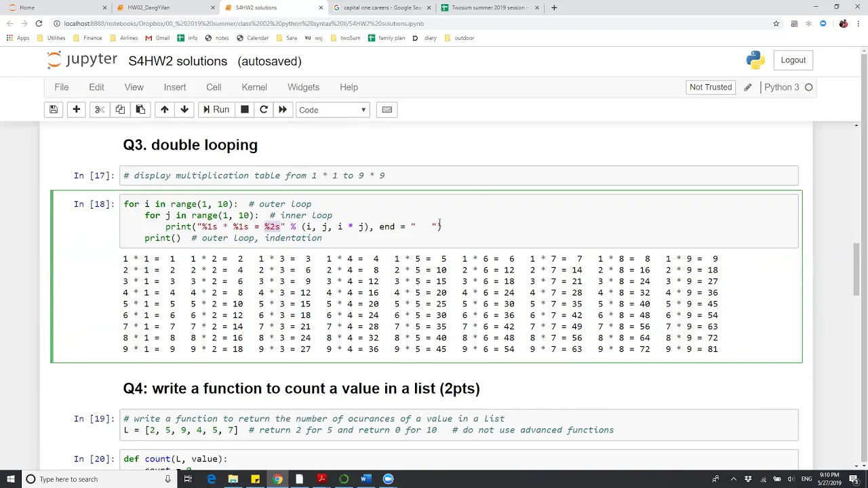Interrupt the kernel with stop icon
Image resolution: width=868 pixels, height=488 pixels.
(245, 110)
